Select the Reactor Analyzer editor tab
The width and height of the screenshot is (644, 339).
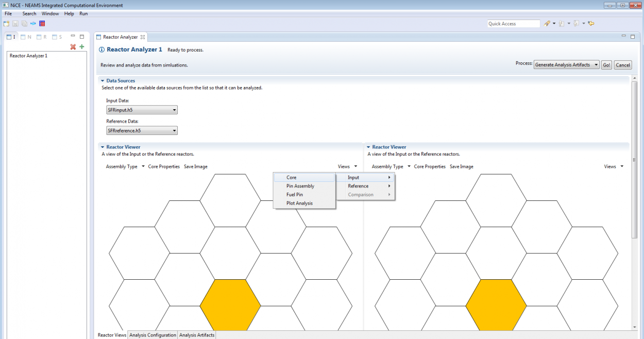(x=120, y=37)
